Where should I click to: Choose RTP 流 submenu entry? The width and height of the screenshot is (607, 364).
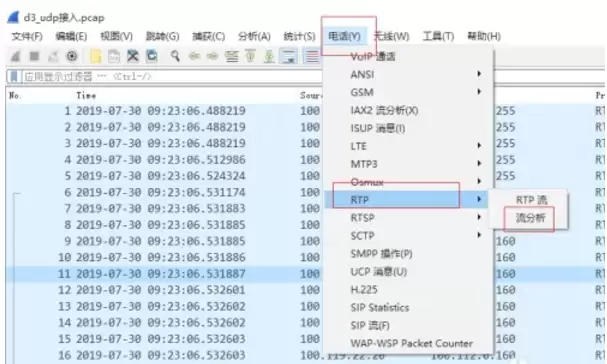pos(531,200)
